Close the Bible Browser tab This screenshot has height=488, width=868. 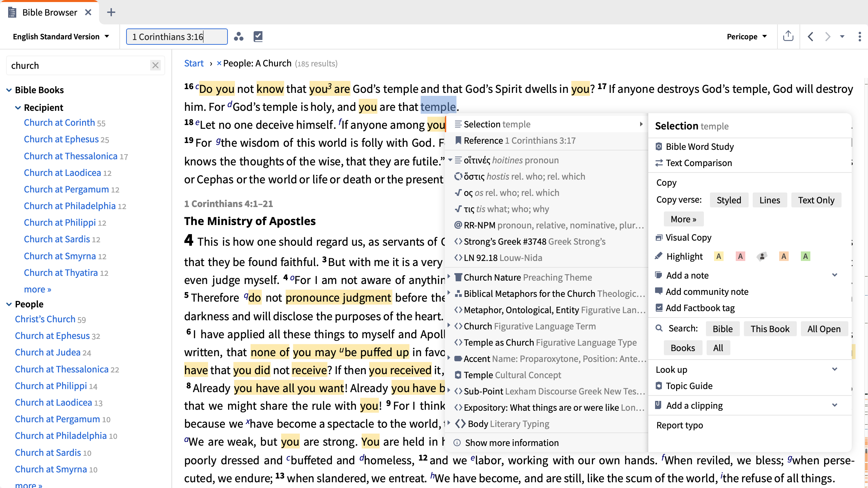tap(88, 13)
